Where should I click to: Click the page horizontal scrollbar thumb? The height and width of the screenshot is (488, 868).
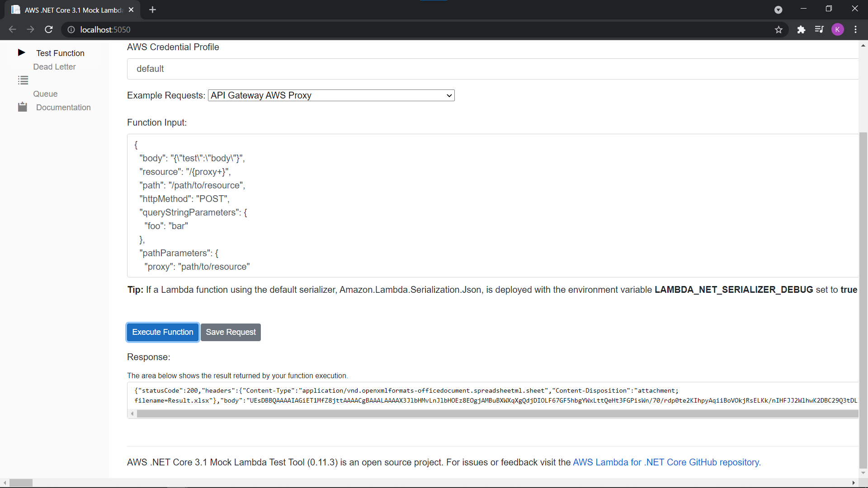21,483
